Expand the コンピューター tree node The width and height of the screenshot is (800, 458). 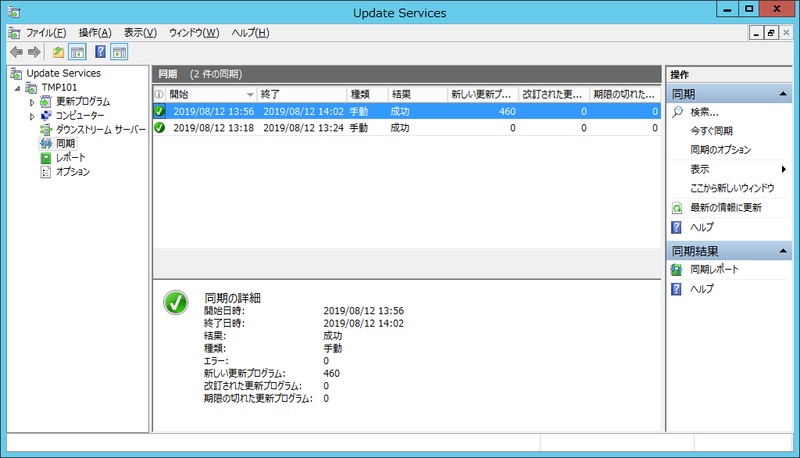coord(32,116)
